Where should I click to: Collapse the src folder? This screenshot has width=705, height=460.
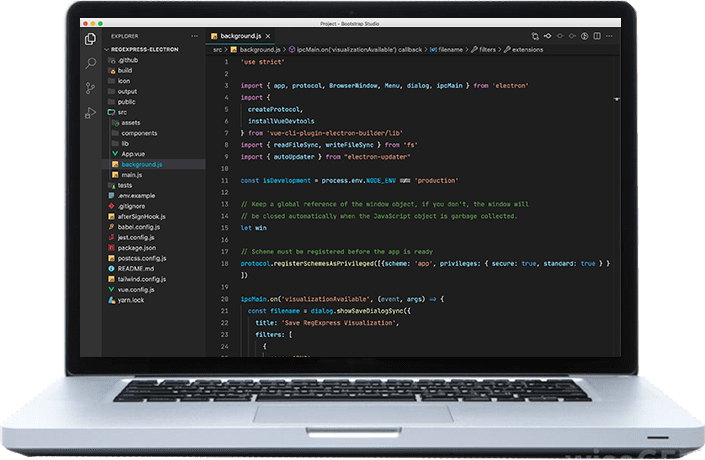[121, 112]
